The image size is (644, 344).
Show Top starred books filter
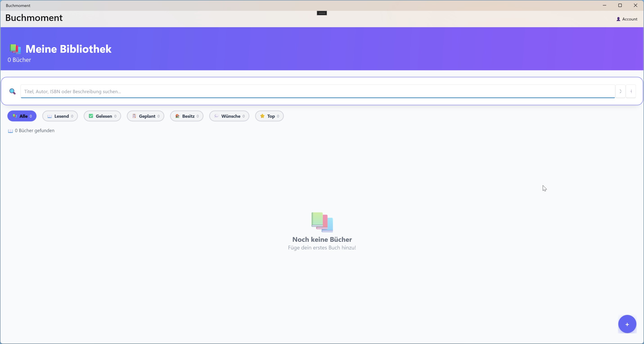tap(269, 116)
